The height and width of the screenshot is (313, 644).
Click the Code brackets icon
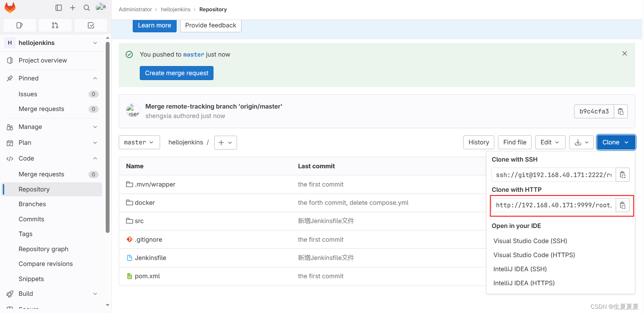tap(10, 158)
